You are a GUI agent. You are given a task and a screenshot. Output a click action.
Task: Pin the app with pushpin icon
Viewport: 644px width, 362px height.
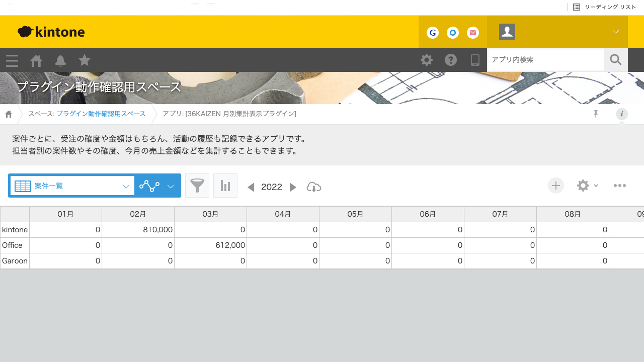click(x=596, y=114)
